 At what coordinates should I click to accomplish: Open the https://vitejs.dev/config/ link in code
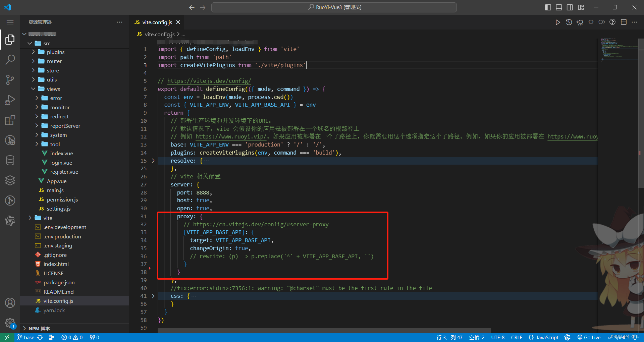[208, 81]
